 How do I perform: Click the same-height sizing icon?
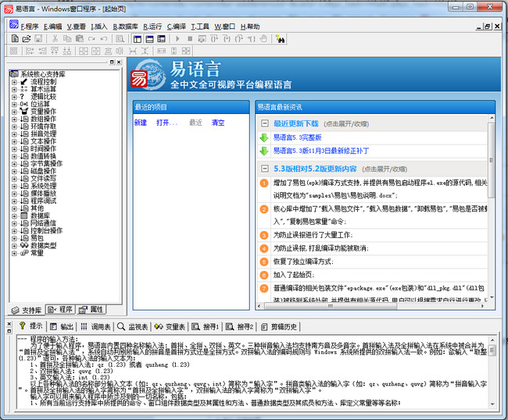click(174, 51)
